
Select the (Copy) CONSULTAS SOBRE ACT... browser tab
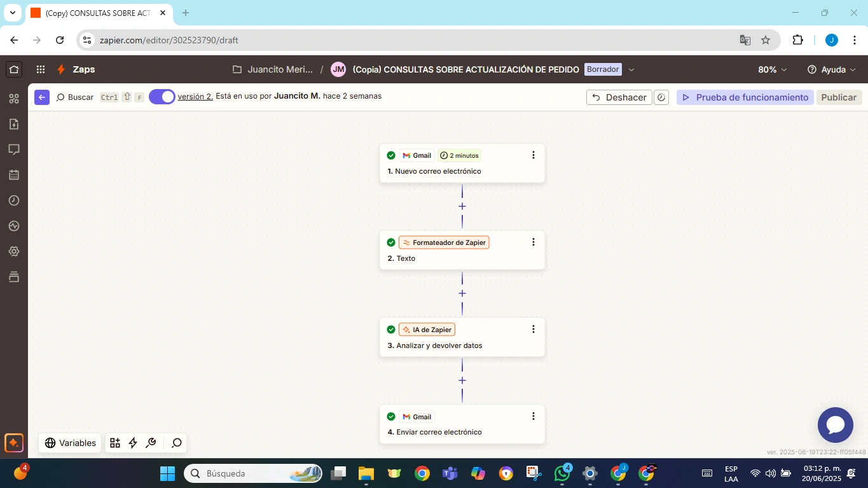coord(99,13)
